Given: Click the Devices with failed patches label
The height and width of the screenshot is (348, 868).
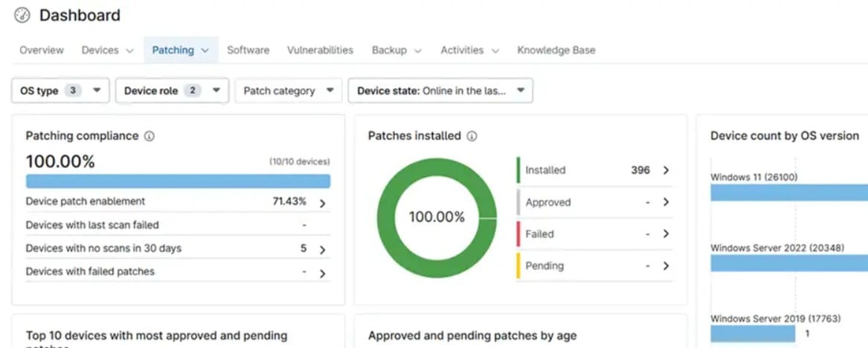Looking at the screenshot, I should click(x=90, y=271).
